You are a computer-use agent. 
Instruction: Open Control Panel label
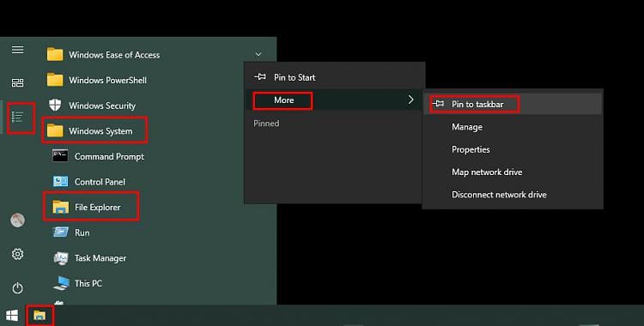100,182
